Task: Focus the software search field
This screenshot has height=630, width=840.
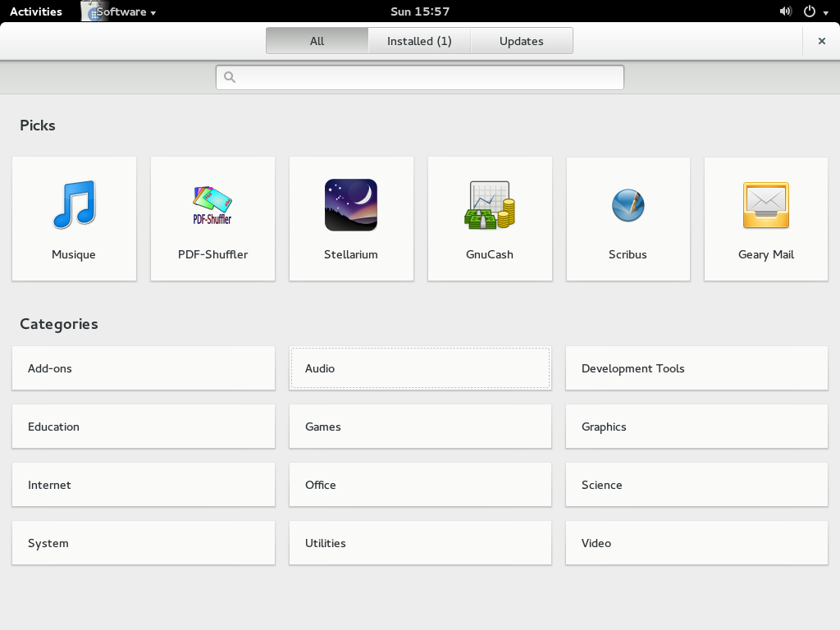Action: [x=420, y=77]
